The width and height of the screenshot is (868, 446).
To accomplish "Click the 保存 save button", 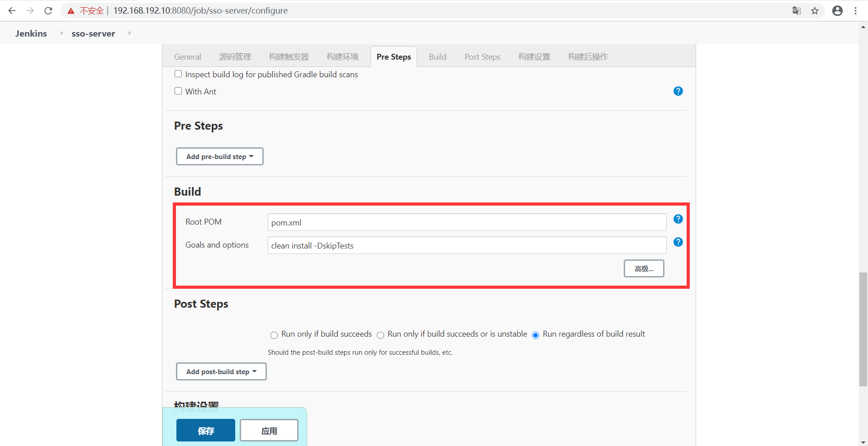I will (206, 430).
